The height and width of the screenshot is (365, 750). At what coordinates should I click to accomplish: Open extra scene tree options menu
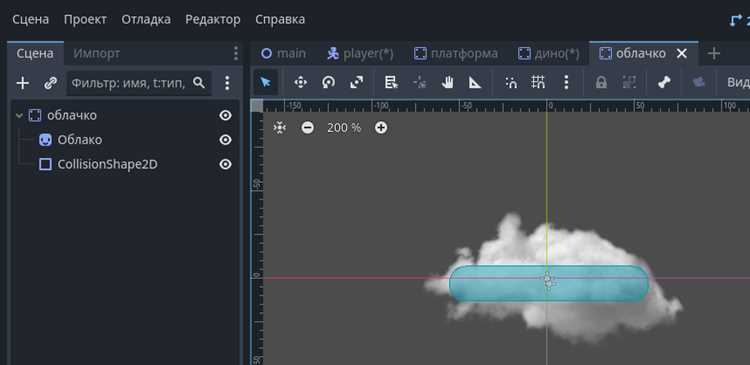227,83
